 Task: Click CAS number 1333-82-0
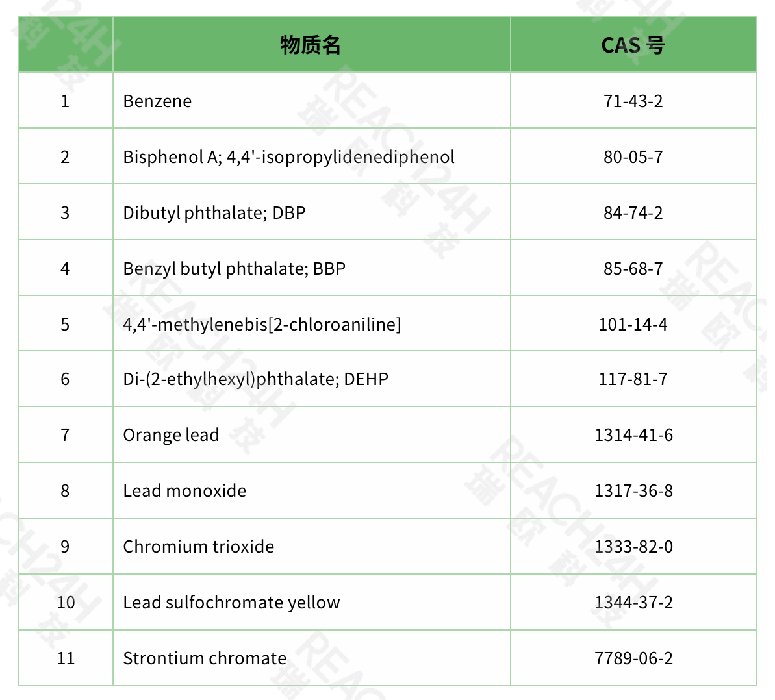coord(633,547)
